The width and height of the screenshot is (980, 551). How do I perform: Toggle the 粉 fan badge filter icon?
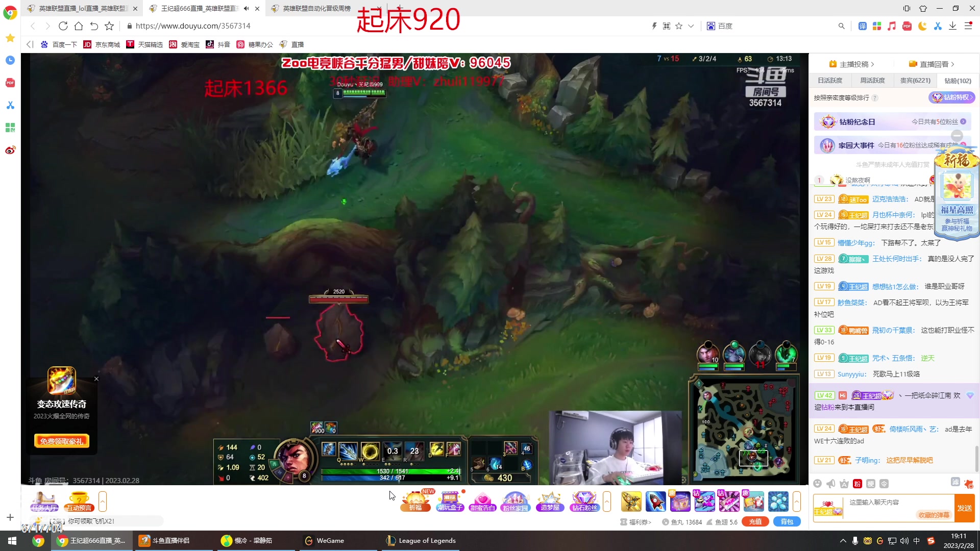click(x=857, y=484)
